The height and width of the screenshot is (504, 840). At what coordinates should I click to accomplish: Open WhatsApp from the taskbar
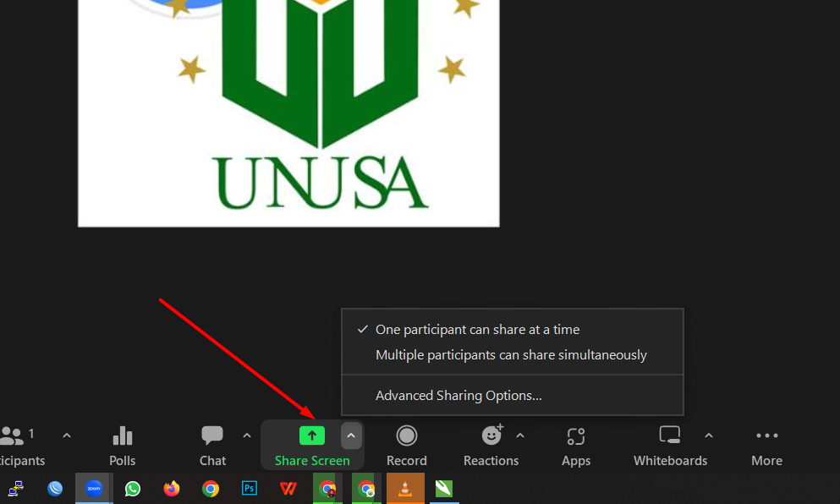pos(132,489)
